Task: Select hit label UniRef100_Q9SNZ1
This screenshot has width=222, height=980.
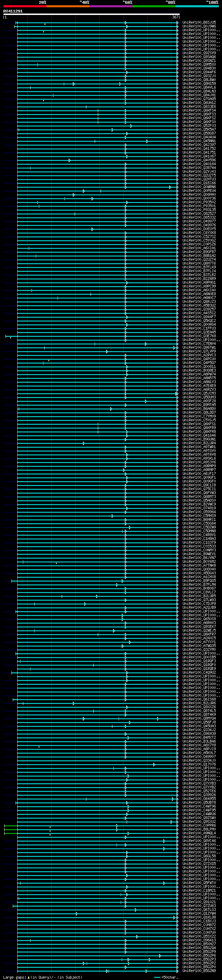Action: point(199,60)
